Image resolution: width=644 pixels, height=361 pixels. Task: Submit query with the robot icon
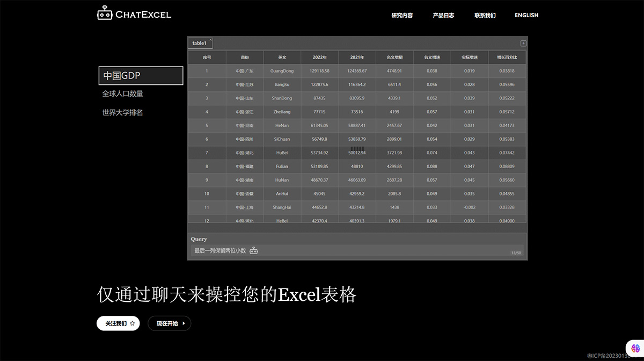(x=254, y=250)
